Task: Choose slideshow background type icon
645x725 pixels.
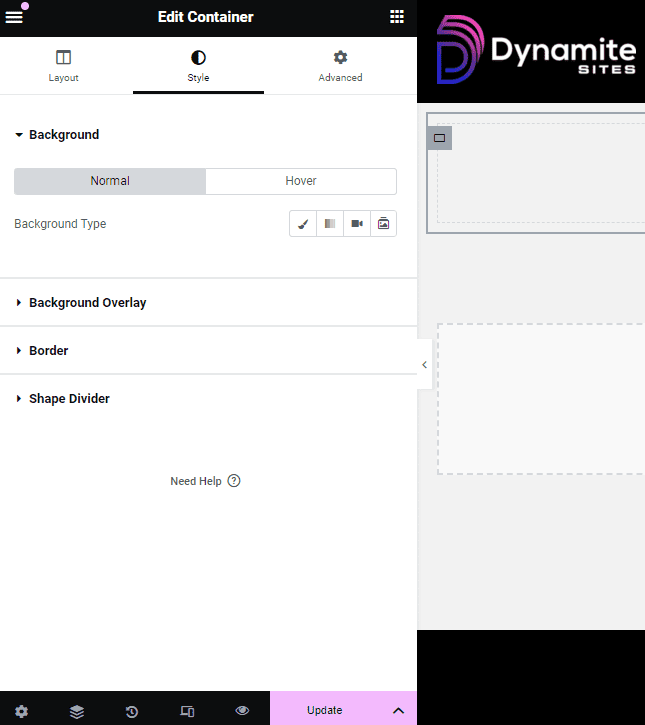Action: coord(383,224)
